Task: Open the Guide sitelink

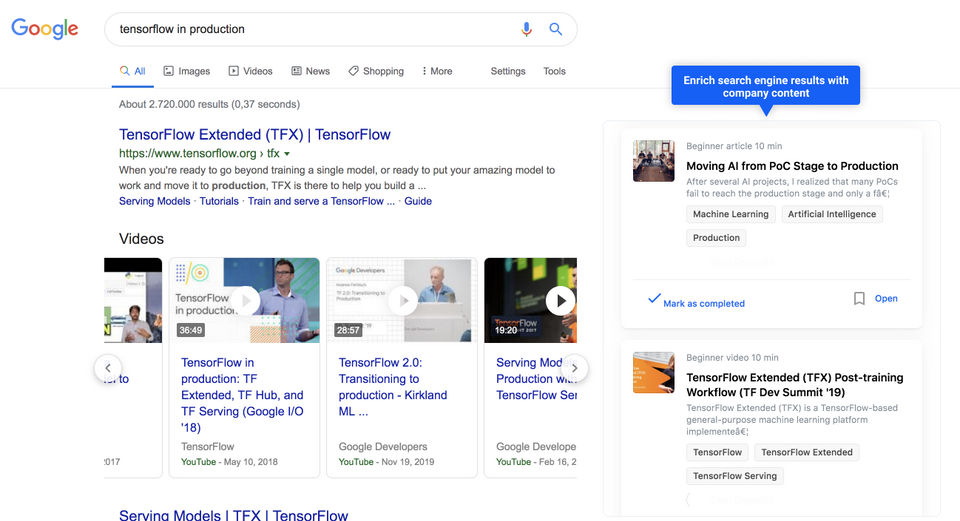Action: (418, 201)
